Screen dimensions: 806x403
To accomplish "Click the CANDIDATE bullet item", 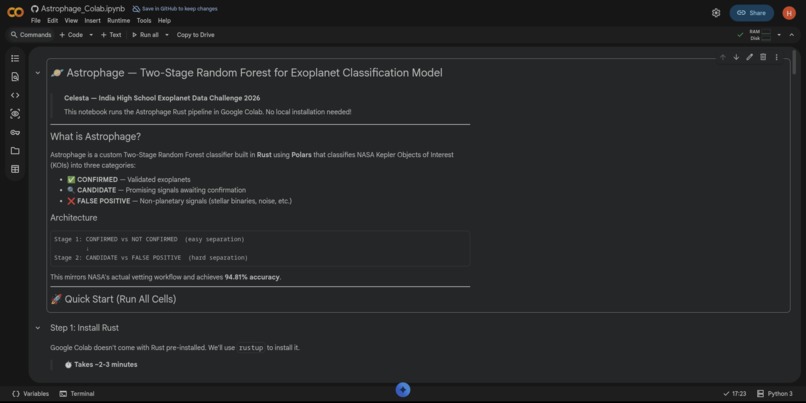I will coord(156,190).
